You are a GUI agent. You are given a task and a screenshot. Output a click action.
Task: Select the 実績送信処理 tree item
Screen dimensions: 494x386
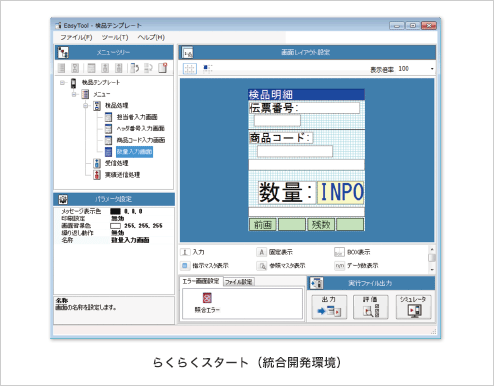pyautogui.click(x=122, y=175)
